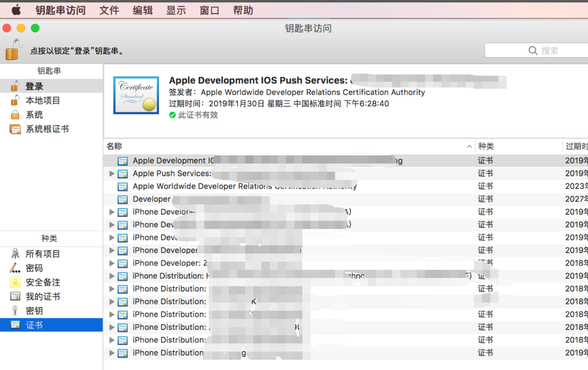Click the 过期时间 2019年1月30日 detail line
The width and height of the screenshot is (588, 370).
(x=279, y=103)
